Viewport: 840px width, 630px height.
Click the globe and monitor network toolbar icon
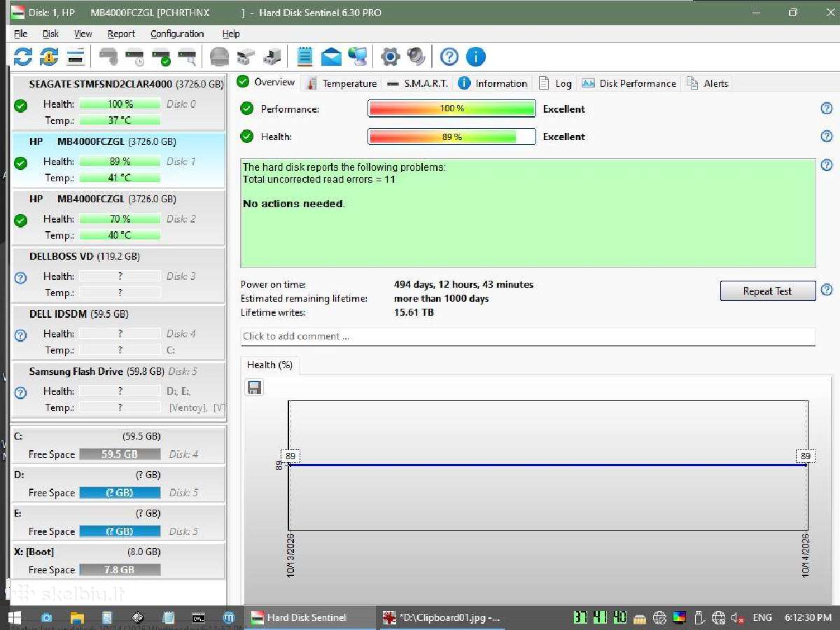click(358, 57)
